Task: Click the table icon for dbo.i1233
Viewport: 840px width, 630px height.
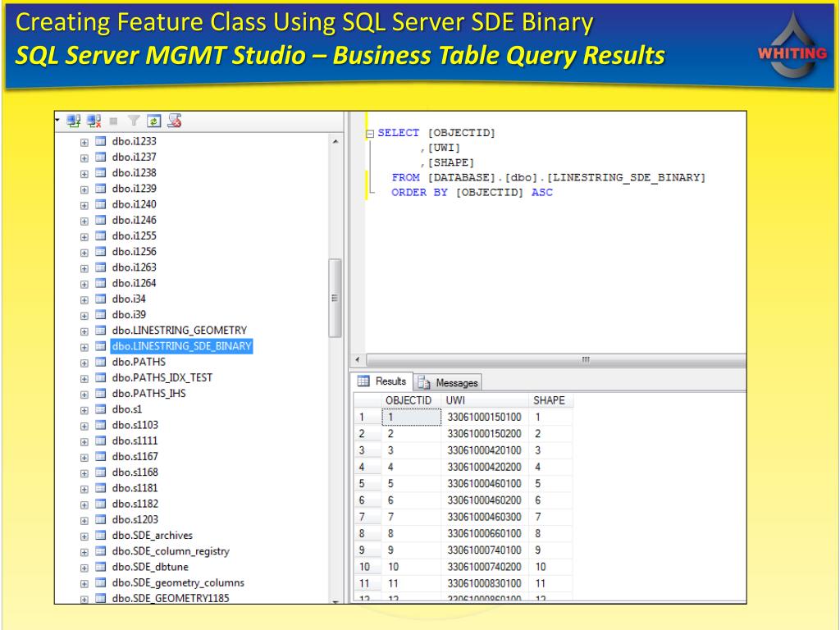Action: click(x=100, y=141)
